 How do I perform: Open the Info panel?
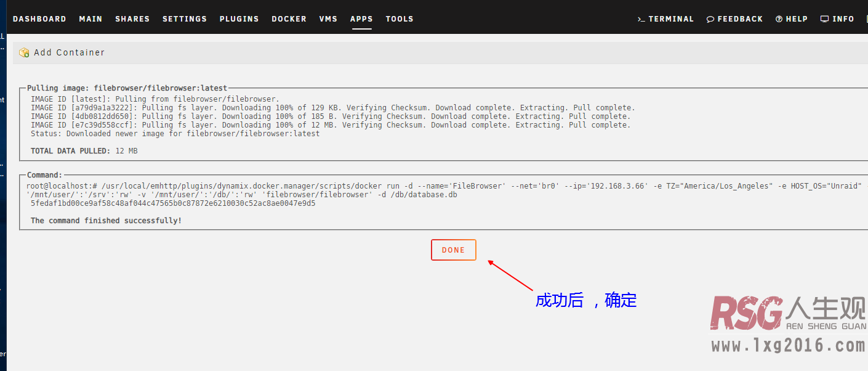click(837, 19)
